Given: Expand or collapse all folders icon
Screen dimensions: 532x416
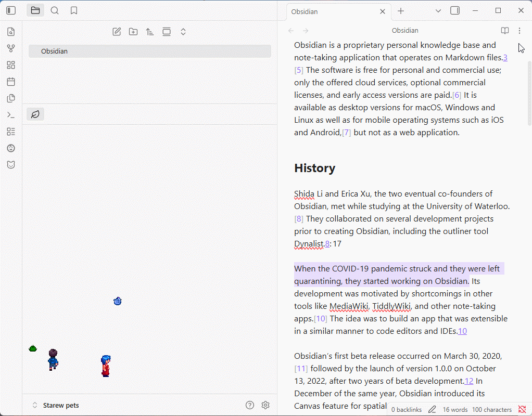Looking at the screenshot, I should (x=183, y=32).
